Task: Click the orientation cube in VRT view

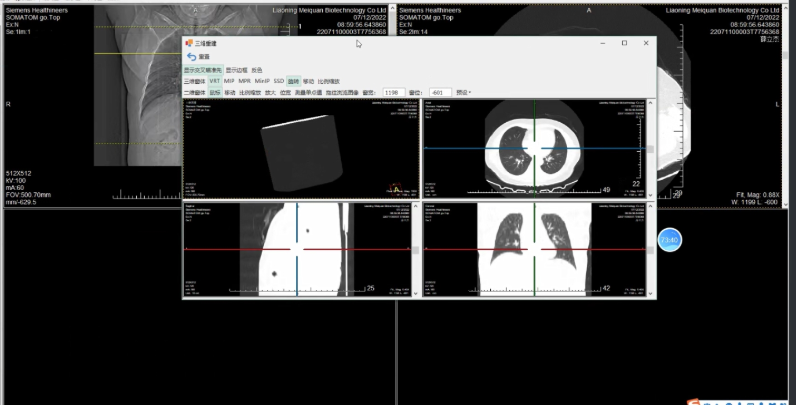Action: [x=395, y=189]
